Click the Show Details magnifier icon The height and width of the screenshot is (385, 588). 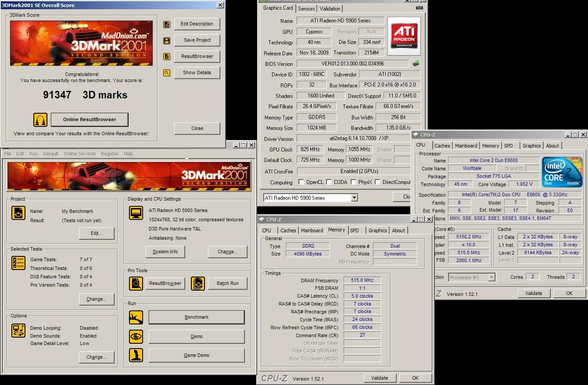[167, 73]
